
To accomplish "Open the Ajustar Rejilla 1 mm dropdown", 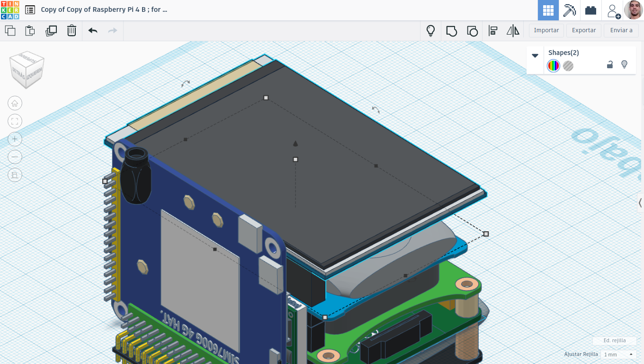I will pyautogui.click(x=617, y=354).
